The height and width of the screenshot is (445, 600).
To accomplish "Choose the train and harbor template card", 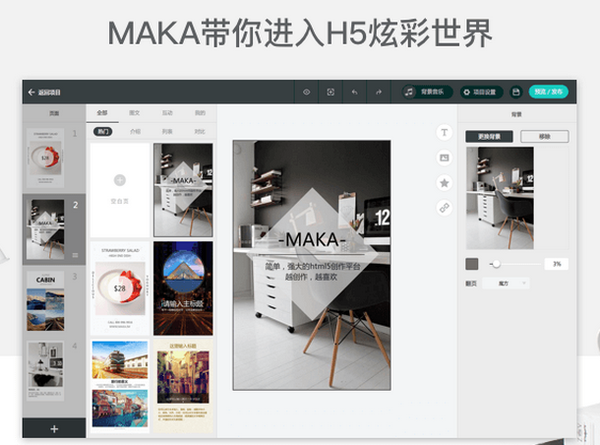I will 120,385.
